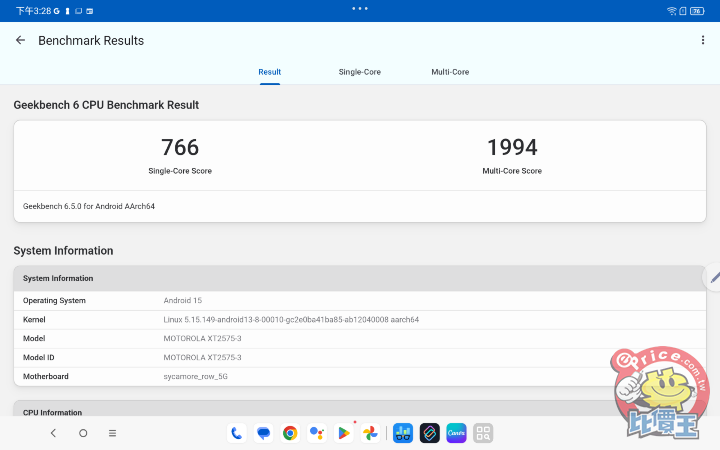Tap the three-dot window handle at the top
The height and width of the screenshot is (450, 720).
360,8
